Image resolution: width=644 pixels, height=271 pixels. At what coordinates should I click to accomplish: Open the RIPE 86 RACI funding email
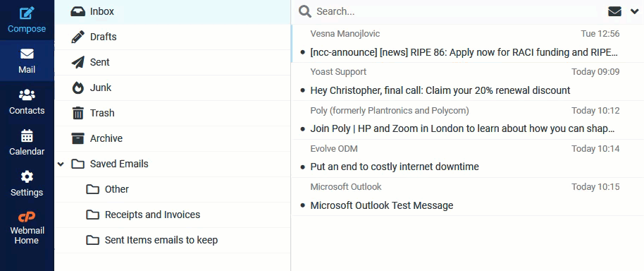[x=464, y=52]
